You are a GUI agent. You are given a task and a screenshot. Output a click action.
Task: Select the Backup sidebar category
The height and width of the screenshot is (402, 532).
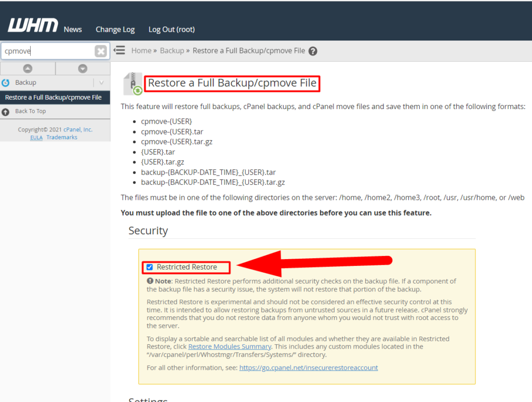25,83
